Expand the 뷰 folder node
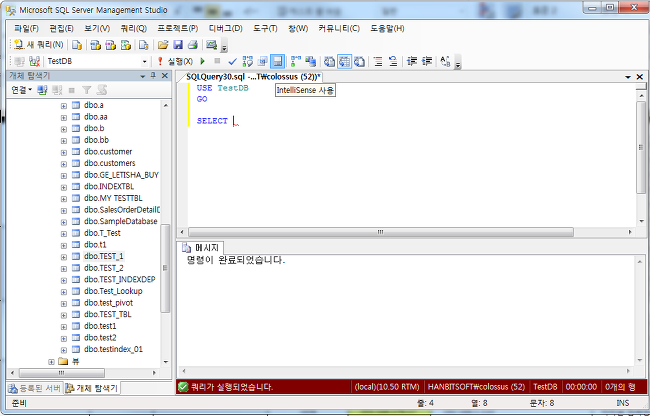This screenshot has height=416, width=650. [51, 362]
